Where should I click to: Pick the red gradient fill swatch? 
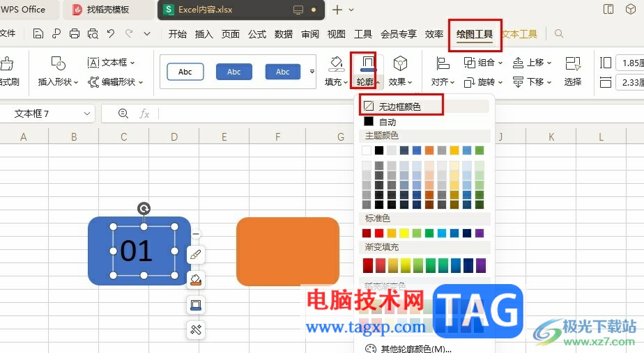point(368,265)
